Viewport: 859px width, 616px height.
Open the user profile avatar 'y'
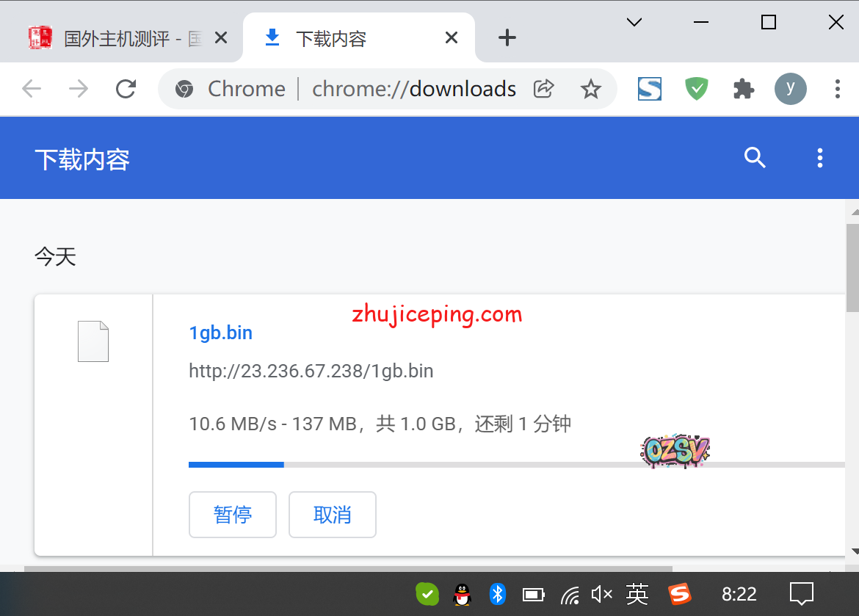pos(790,89)
